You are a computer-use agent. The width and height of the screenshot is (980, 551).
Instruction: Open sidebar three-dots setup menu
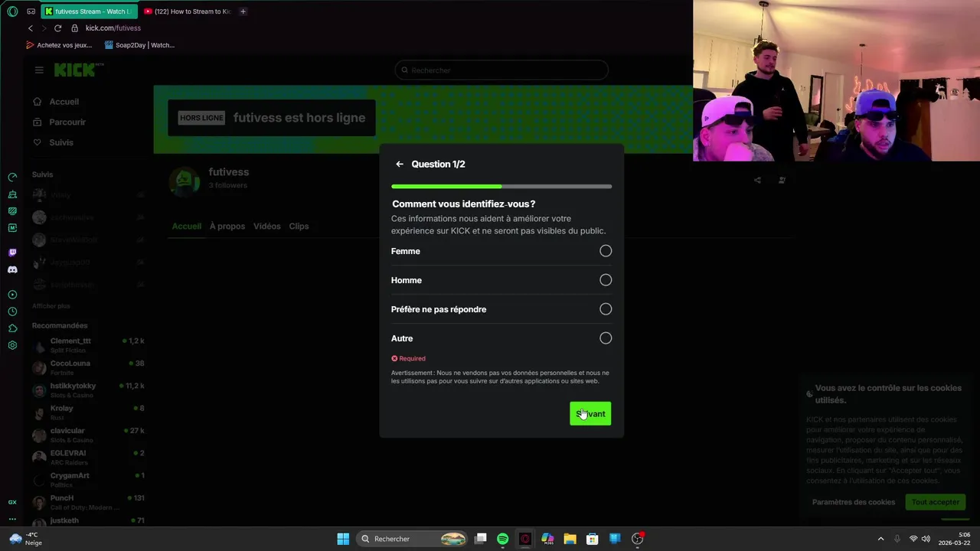(12, 519)
